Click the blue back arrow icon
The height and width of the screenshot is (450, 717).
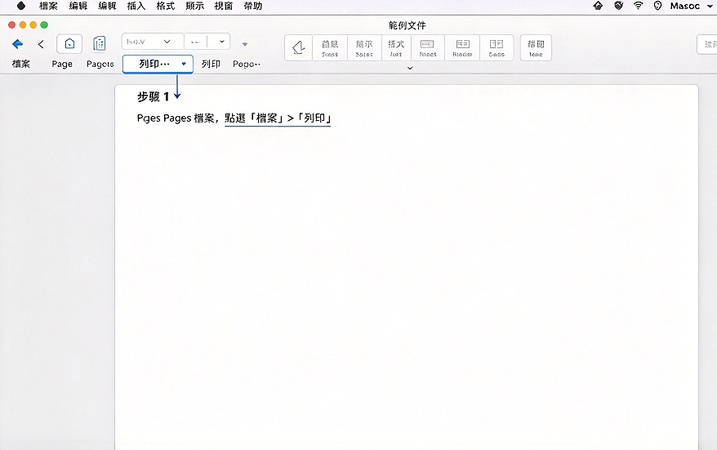point(18,44)
